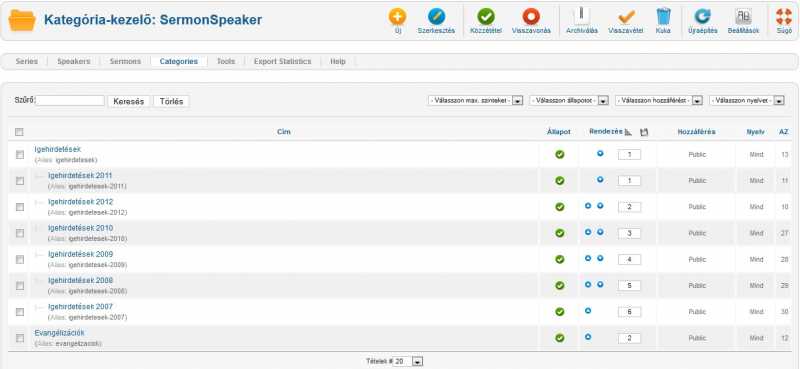Screen dimensions: 800x369
Task: Check the Igehirdetések row checkbox
Action: pyautogui.click(x=20, y=155)
